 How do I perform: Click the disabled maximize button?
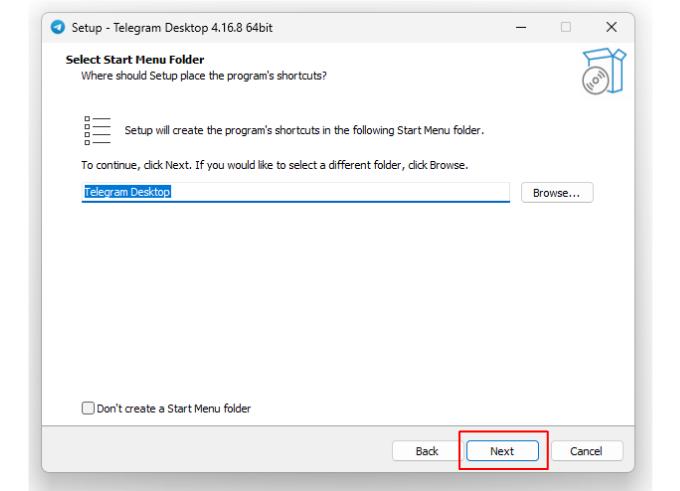[566, 27]
